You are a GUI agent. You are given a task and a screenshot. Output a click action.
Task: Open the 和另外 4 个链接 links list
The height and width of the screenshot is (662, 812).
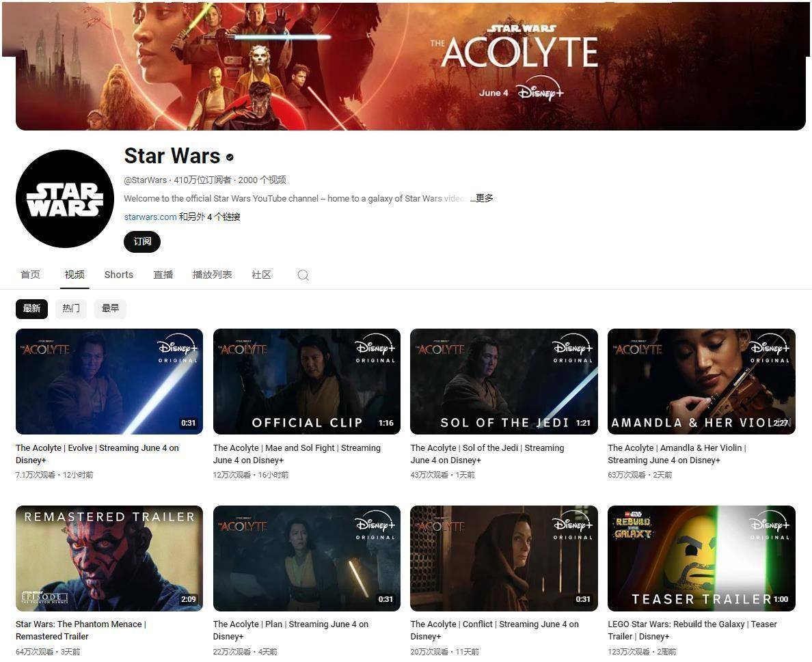tap(209, 217)
